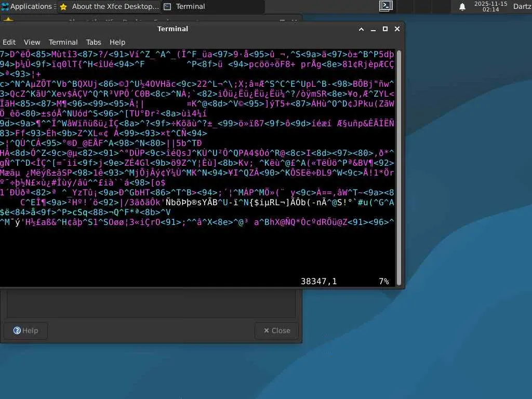Open the notification bell icon
Viewport: 532px width, 399px height.
[x=462, y=6]
